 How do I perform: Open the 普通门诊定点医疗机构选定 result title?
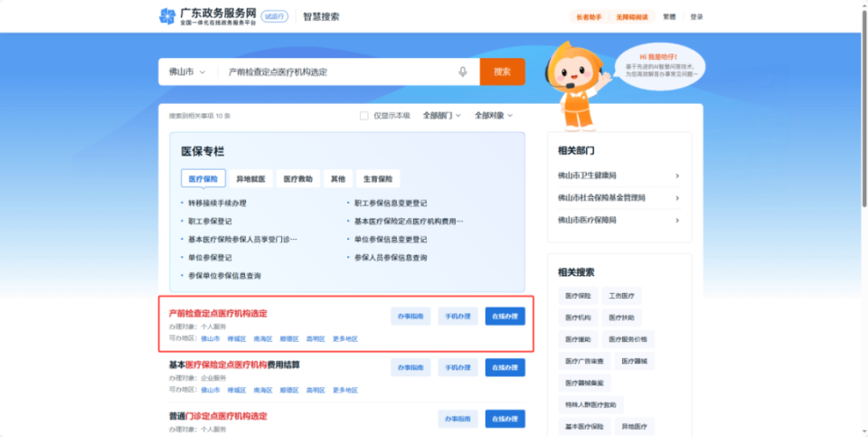coord(218,416)
